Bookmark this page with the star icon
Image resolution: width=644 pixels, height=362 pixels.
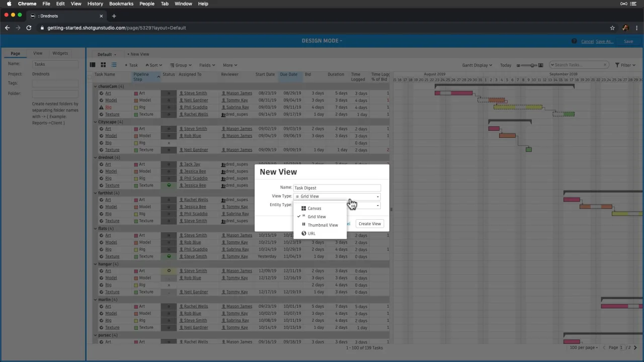coord(612,28)
